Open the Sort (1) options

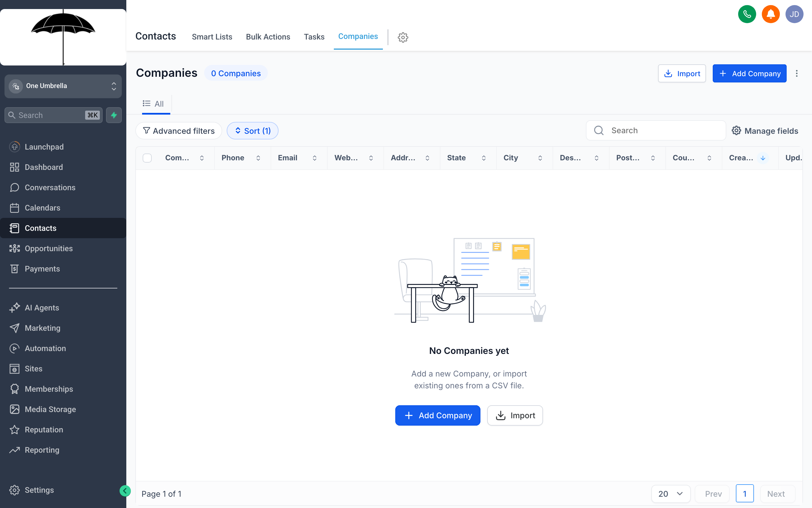[253, 131]
